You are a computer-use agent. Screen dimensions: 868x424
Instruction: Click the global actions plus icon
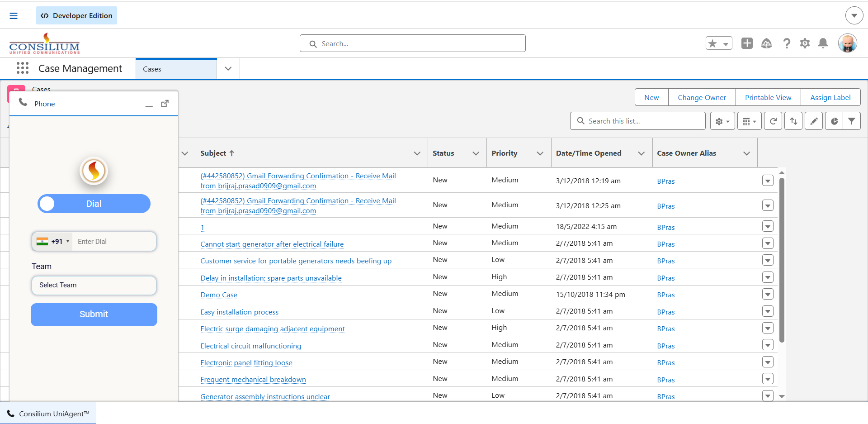click(x=747, y=43)
